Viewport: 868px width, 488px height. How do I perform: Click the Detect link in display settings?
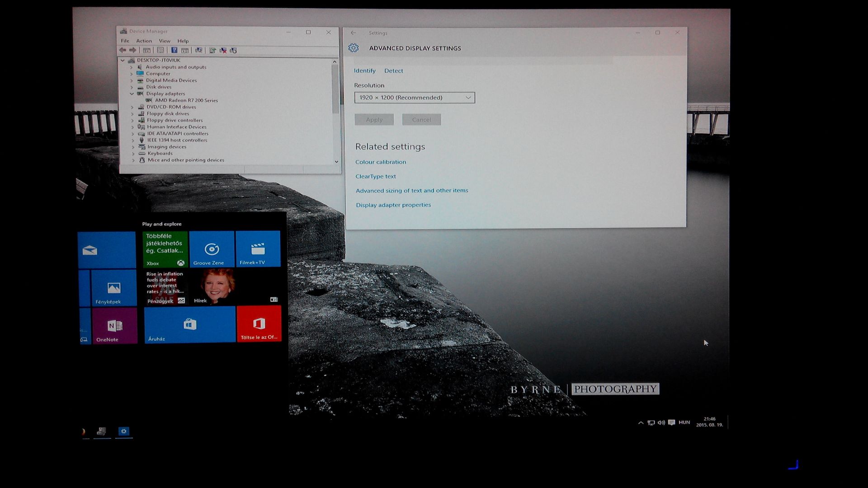(x=394, y=71)
